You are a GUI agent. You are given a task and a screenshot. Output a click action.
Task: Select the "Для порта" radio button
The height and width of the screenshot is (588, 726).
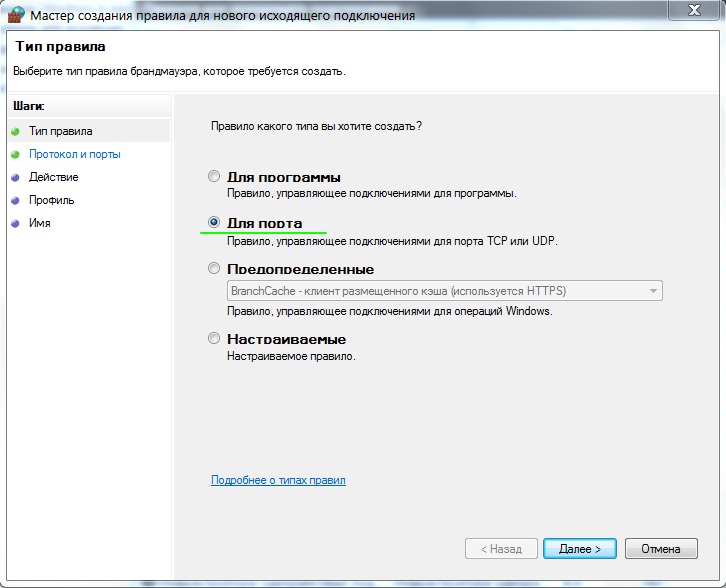click(x=213, y=222)
